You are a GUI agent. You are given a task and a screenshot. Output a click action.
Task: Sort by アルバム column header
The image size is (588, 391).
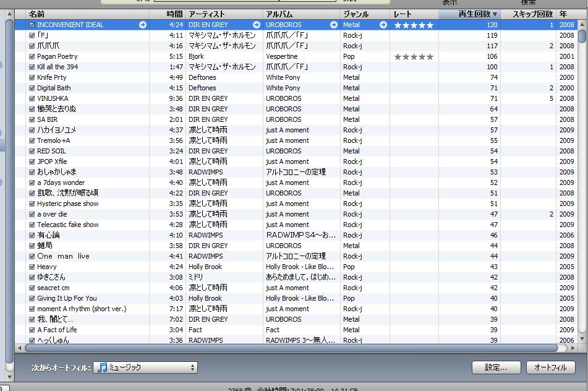pyautogui.click(x=302, y=14)
